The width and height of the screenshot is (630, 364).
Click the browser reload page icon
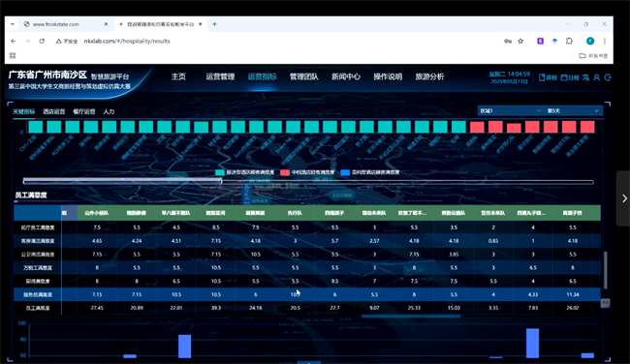pyautogui.click(x=42, y=41)
